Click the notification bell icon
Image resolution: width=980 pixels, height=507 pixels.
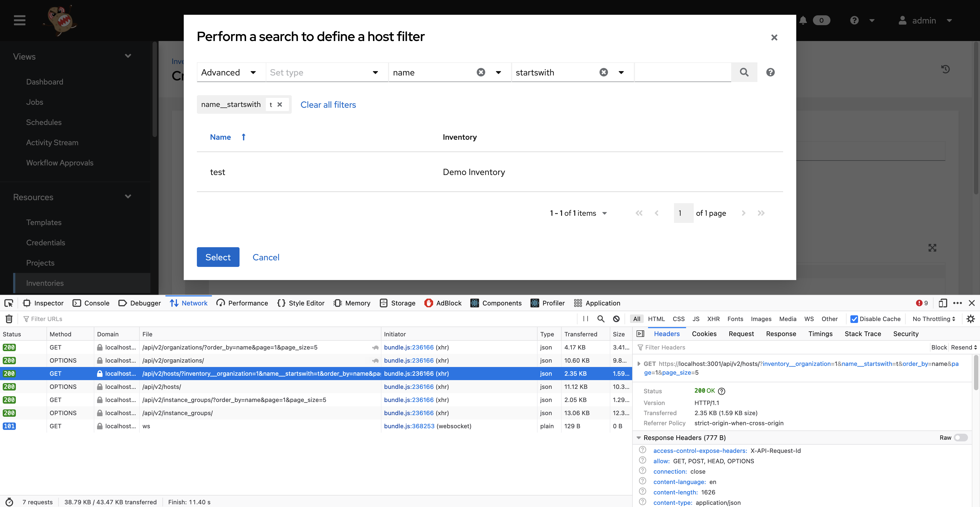(x=803, y=20)
